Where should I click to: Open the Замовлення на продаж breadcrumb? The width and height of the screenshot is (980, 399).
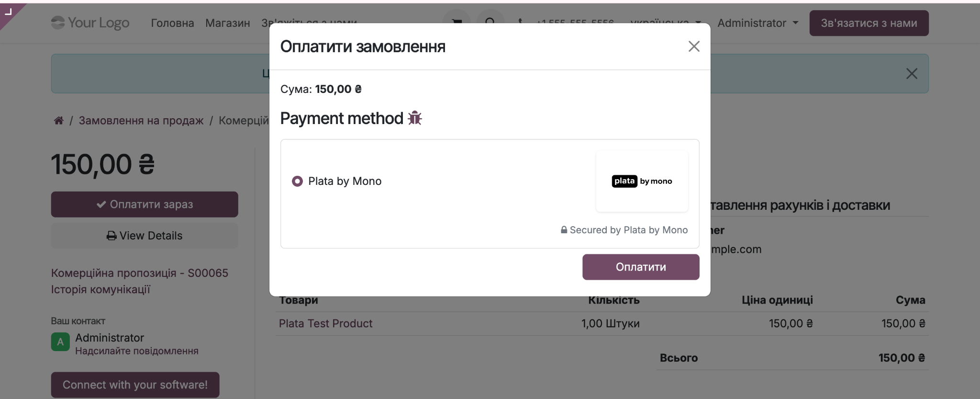[x=141, y=120]
